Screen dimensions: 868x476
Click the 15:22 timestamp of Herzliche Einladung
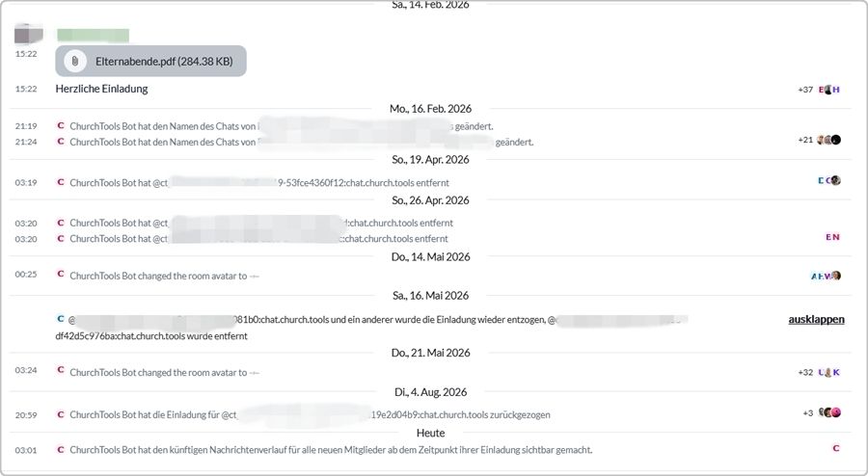tap(26, 89)
